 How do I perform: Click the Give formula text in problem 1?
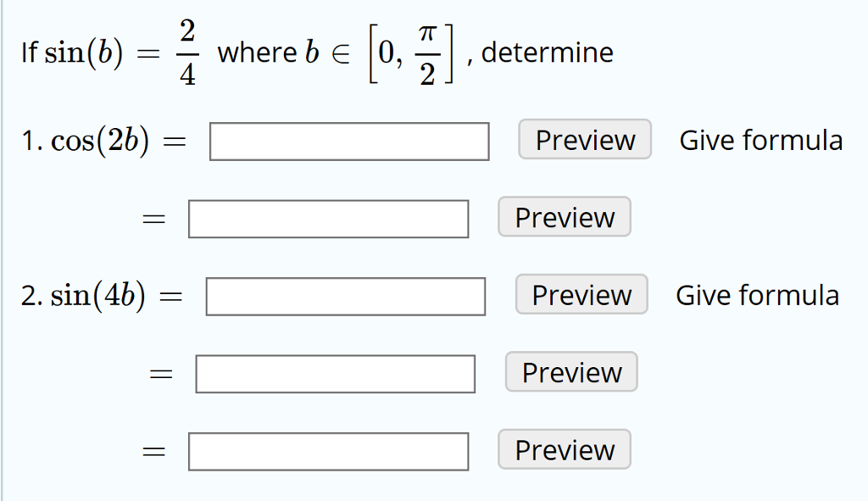tap(760, 140)
